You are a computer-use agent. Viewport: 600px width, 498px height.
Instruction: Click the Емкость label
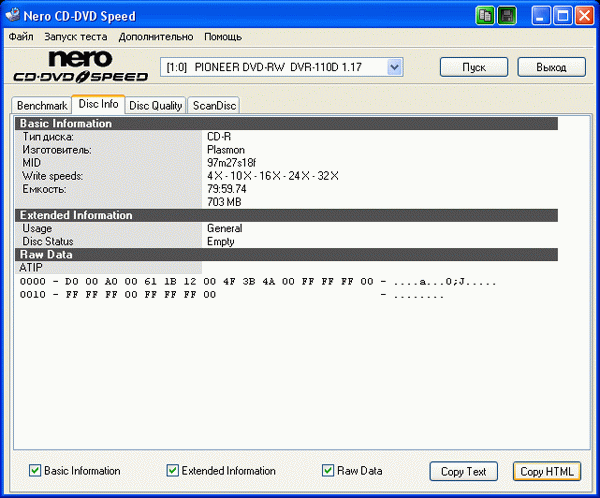tap(44, 189)
